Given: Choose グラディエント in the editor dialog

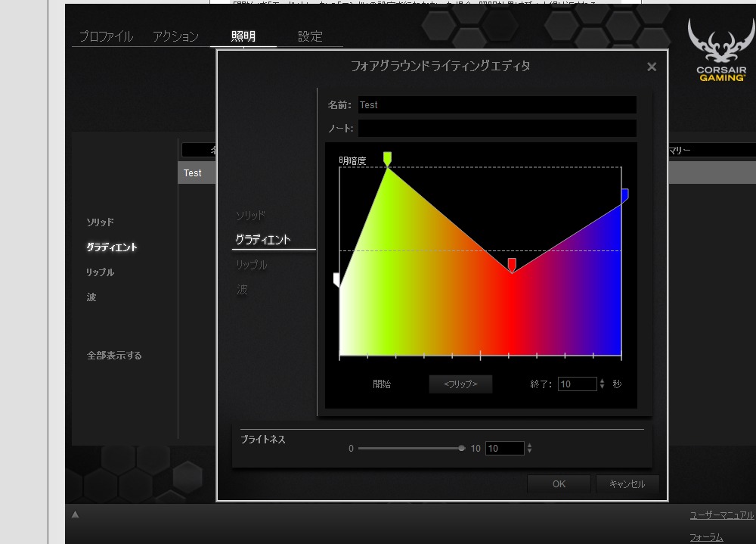Looking at the screenshot, I should tap(263, 239).
